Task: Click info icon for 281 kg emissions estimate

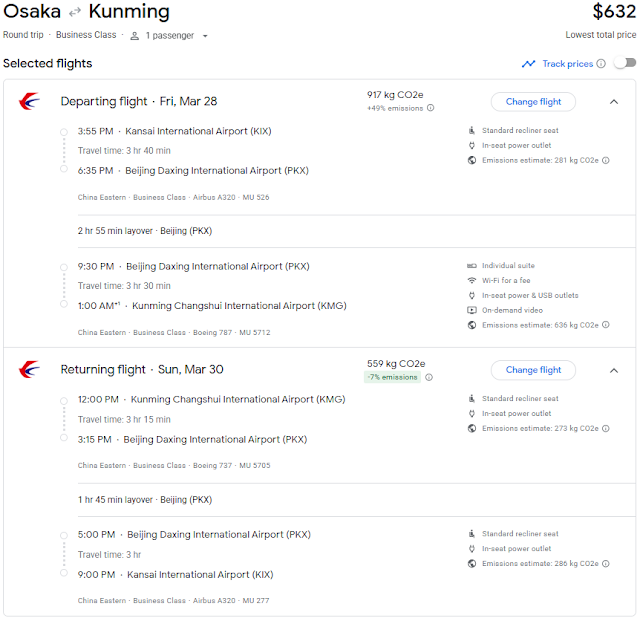Action: 606,160
